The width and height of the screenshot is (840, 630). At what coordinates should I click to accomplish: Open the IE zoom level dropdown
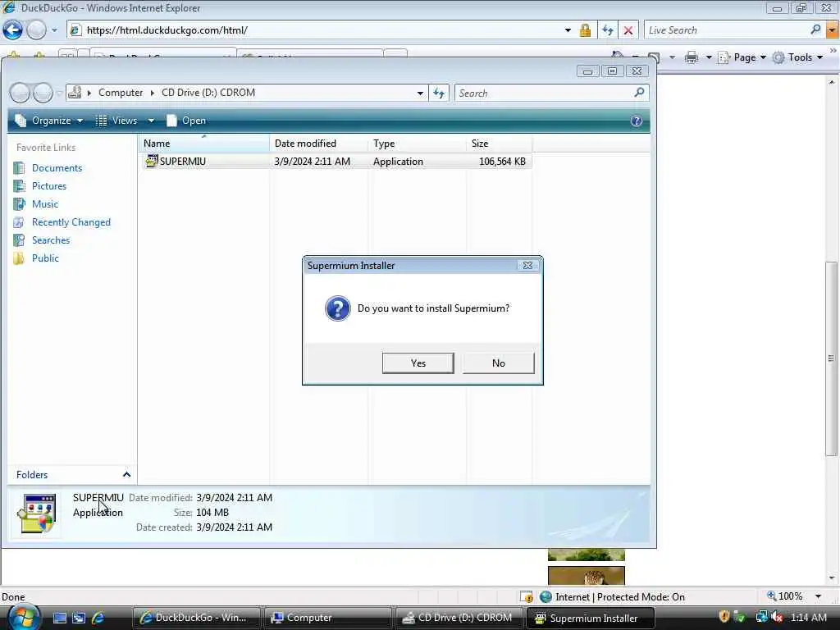(x=818, y=596)
